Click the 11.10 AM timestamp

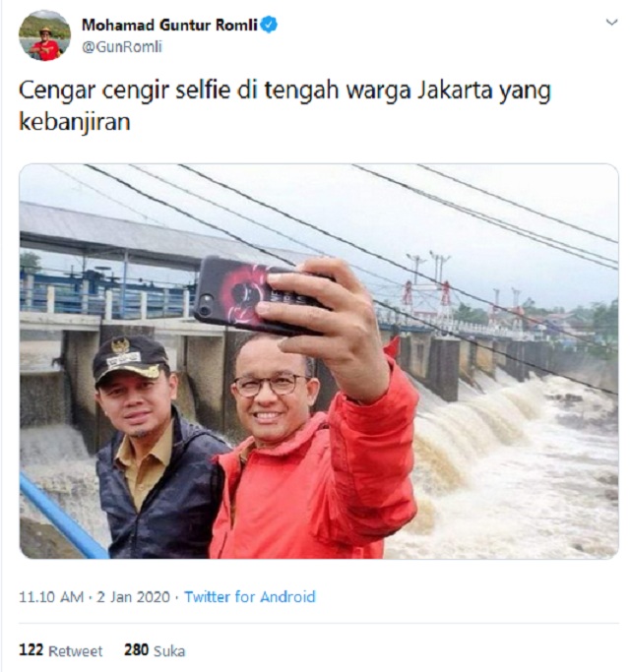tap(51, 596)
